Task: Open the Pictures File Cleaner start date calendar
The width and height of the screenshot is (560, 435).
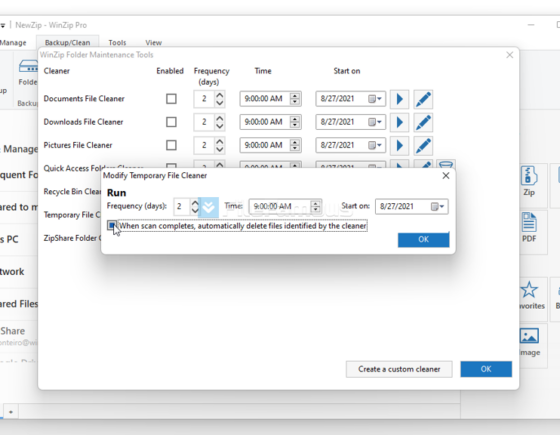Action: 375,145
